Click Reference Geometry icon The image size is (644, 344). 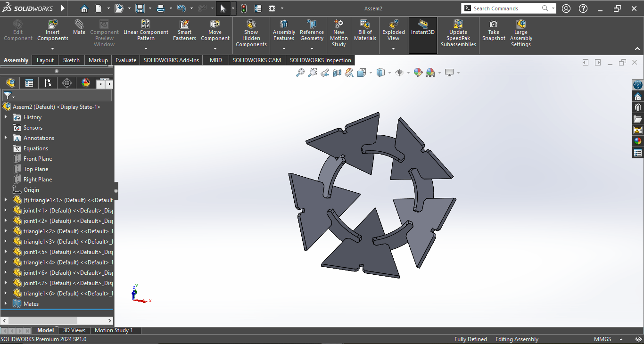pyautogui.click(x=312, y=24)
